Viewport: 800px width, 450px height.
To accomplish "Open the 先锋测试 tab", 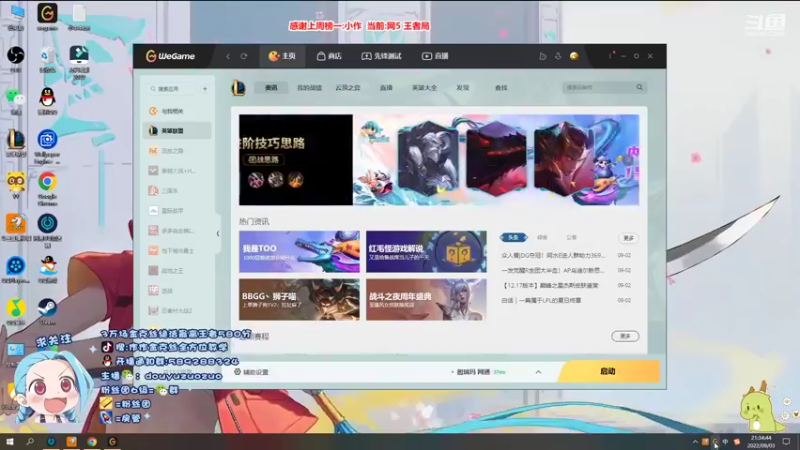I will pyautogui.click(x=381, y=56).
